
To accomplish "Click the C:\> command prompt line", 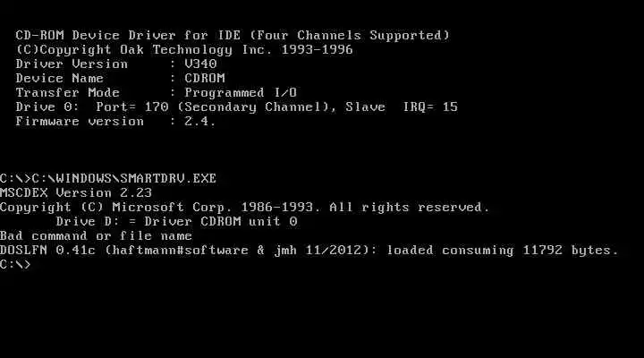I will tap(15, 265).
